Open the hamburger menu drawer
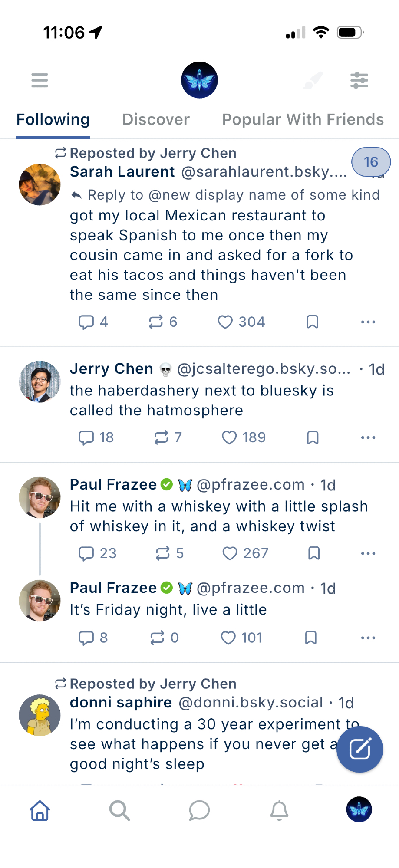 click(40, 80)
